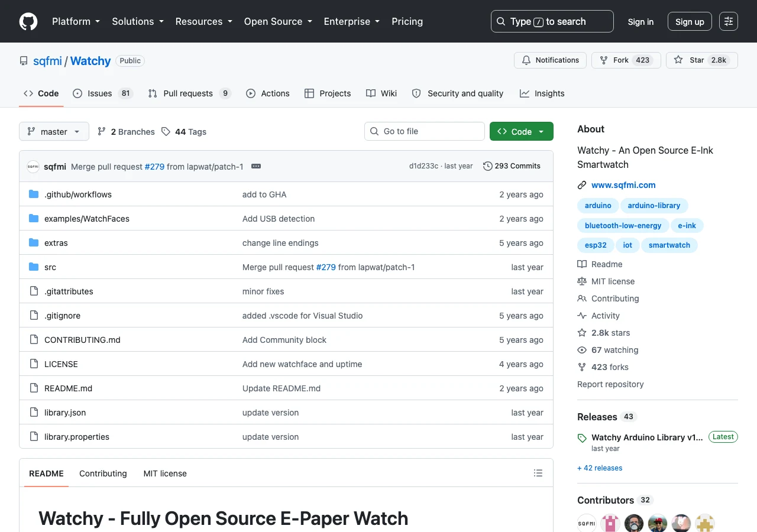Screen dimensions: 757x532
Task: Open the examples/WatchFaces folder
Action: point(87,219)
